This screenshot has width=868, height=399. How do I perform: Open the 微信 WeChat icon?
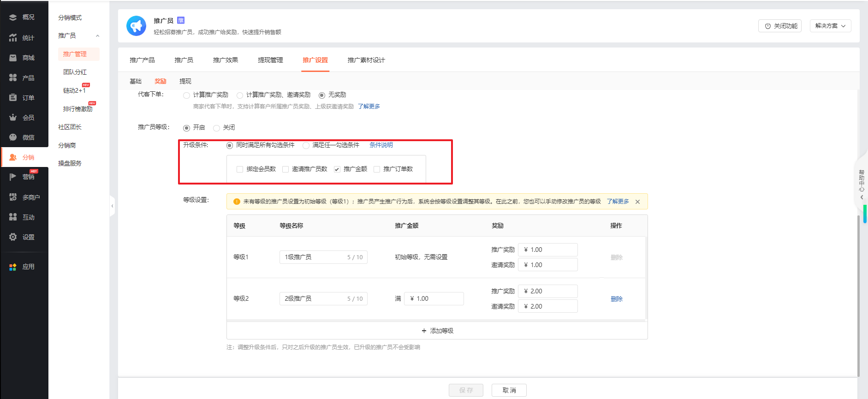coord(13,137)
